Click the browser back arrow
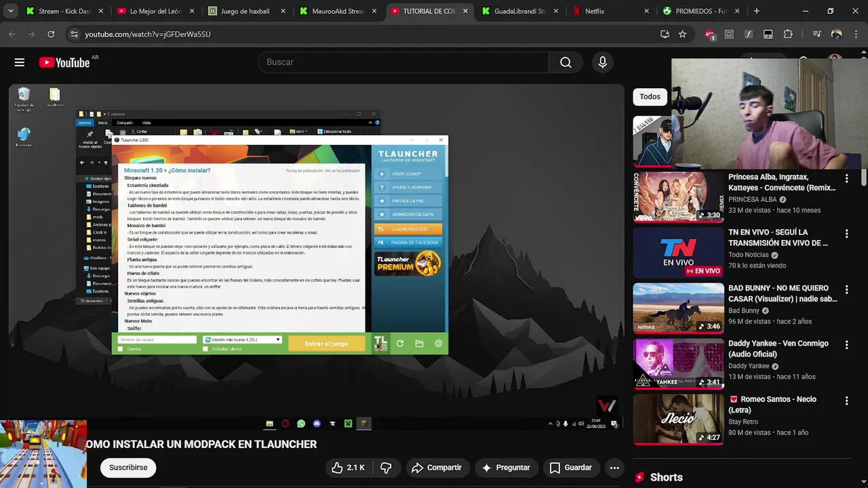 click(12, 34)
